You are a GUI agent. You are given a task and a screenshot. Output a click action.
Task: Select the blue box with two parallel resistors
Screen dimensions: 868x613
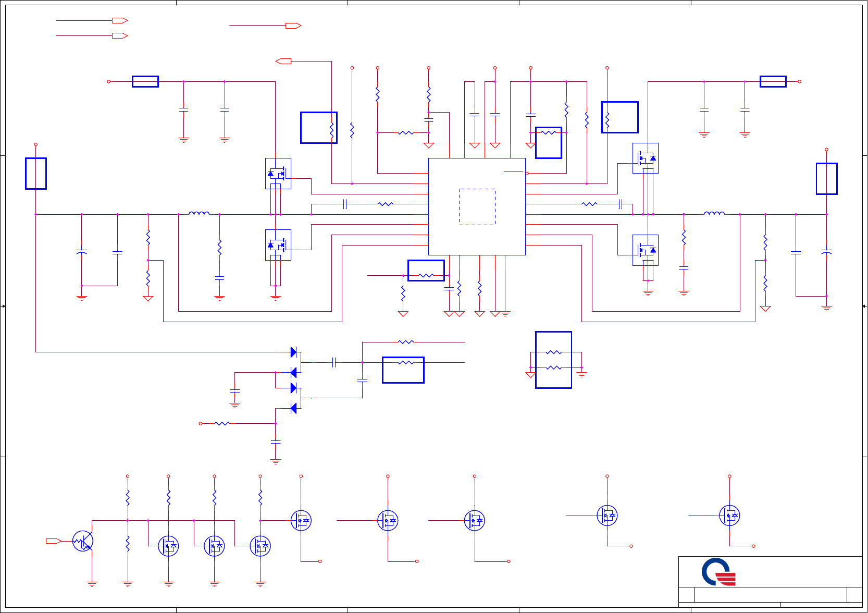(553, 360)
